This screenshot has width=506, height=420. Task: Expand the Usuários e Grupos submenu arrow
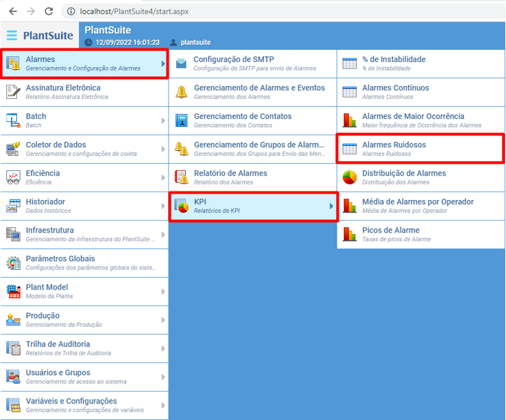pos(163,377)
